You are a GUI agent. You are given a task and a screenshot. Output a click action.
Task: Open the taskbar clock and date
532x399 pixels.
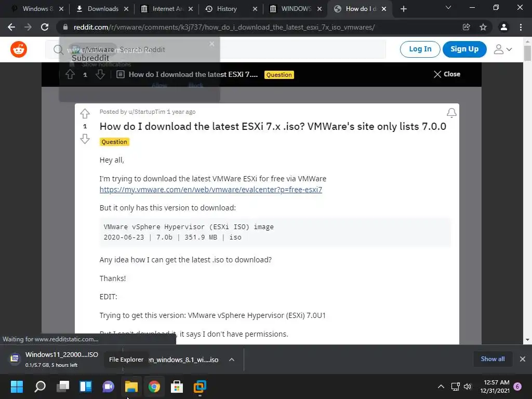(495, 387)
